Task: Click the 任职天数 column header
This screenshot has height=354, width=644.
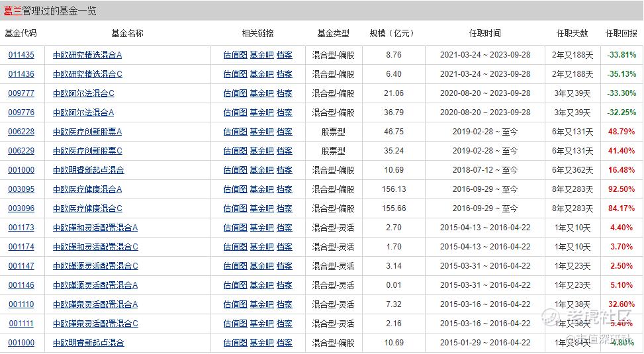Action: click(572, 33)
